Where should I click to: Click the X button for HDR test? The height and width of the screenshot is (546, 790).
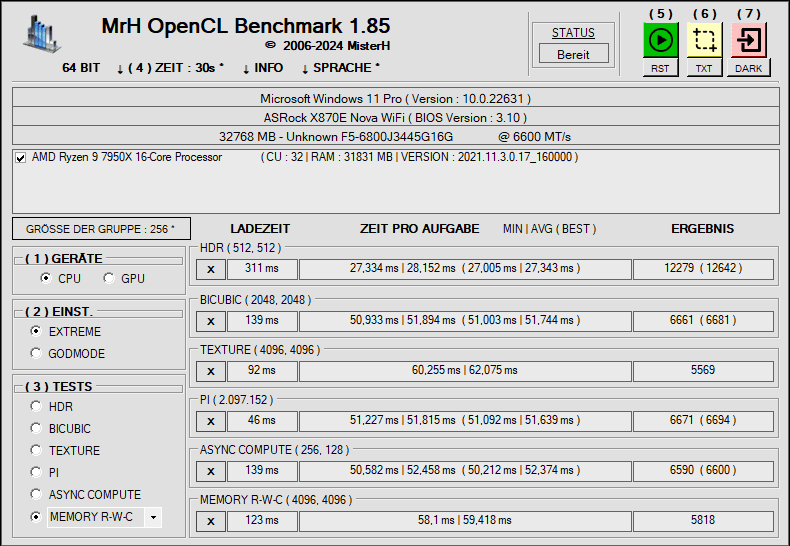click(211, 269)
